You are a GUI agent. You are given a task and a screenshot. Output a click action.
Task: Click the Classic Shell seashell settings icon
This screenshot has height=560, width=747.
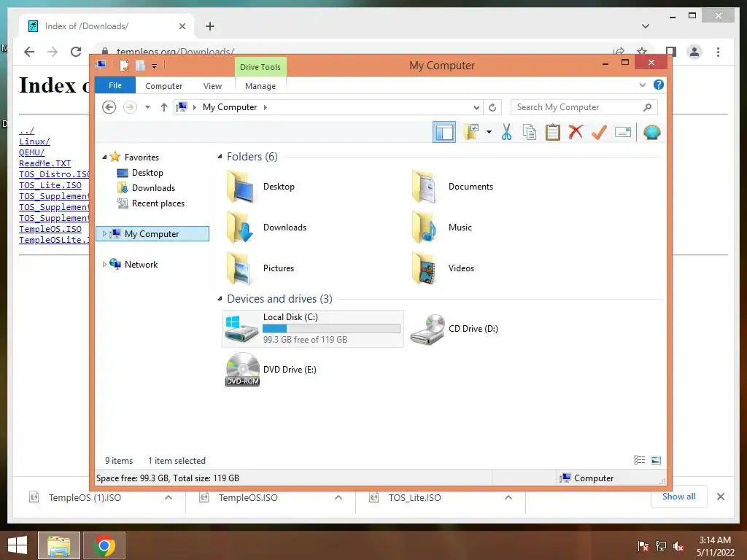pos(651,132)
